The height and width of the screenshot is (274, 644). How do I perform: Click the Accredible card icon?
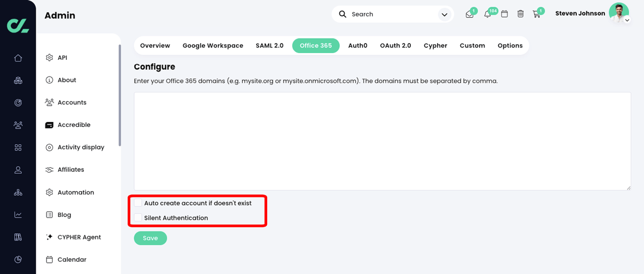49,125
